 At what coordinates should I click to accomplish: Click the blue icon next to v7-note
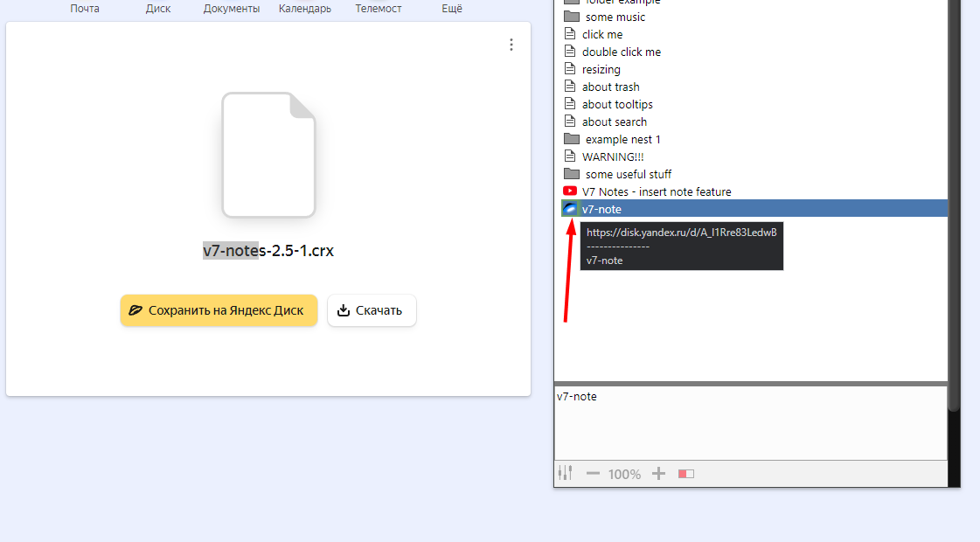(570, 209)
